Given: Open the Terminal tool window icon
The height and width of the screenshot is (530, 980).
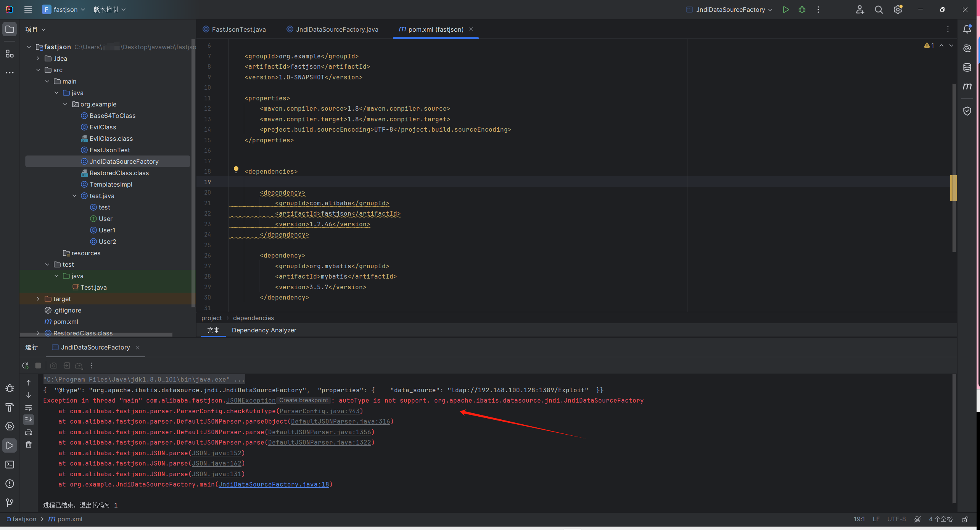Looking at the screenshot, I should click(10, 464).
